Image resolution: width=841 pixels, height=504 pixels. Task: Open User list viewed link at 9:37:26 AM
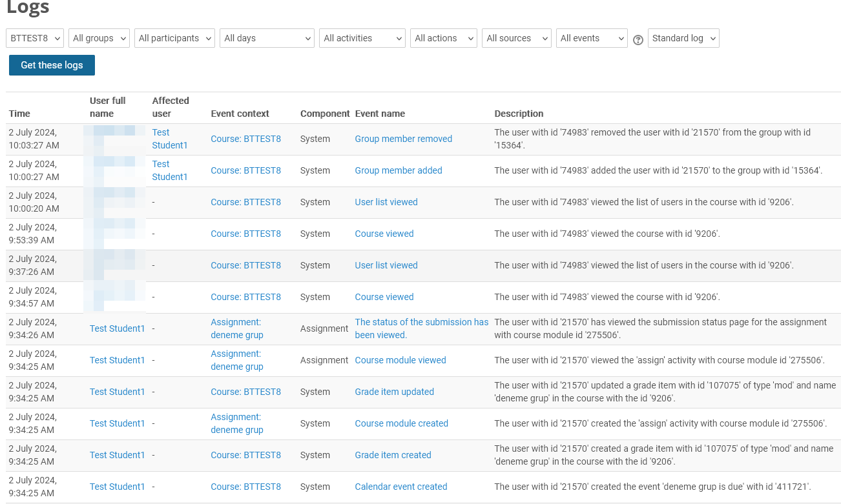pyautogui.click(x=386, y=265)
